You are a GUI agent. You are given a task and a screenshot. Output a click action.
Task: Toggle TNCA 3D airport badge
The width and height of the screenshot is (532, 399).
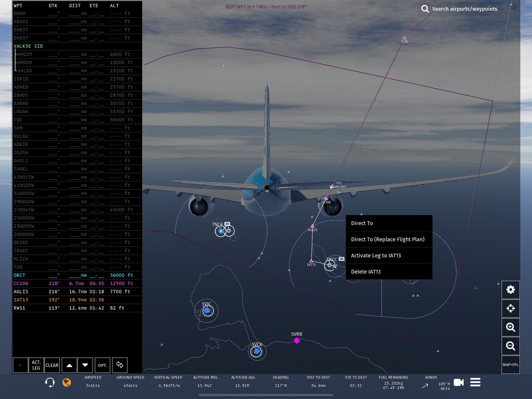pos(227,224)
